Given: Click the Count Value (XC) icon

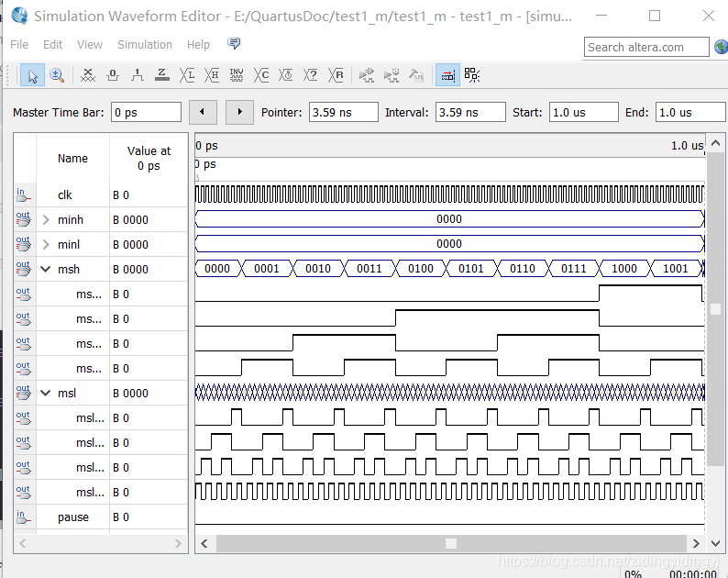Looking at the screenshot, I should [261, 75].
